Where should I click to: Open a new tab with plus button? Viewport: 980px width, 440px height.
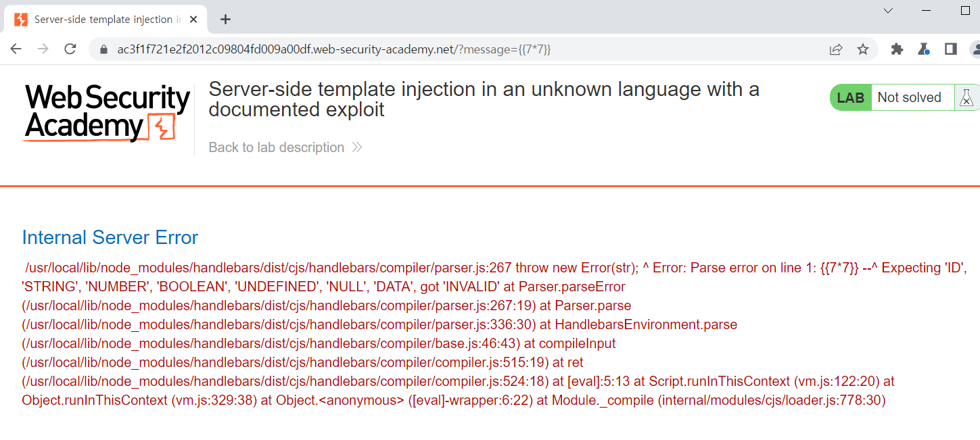[226, 19]
